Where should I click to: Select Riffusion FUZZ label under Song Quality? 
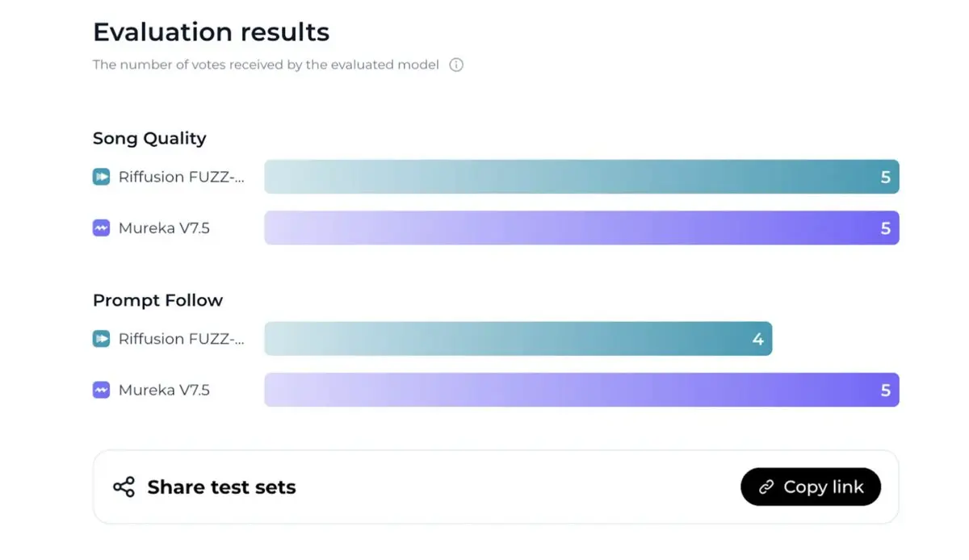[181, 177]
